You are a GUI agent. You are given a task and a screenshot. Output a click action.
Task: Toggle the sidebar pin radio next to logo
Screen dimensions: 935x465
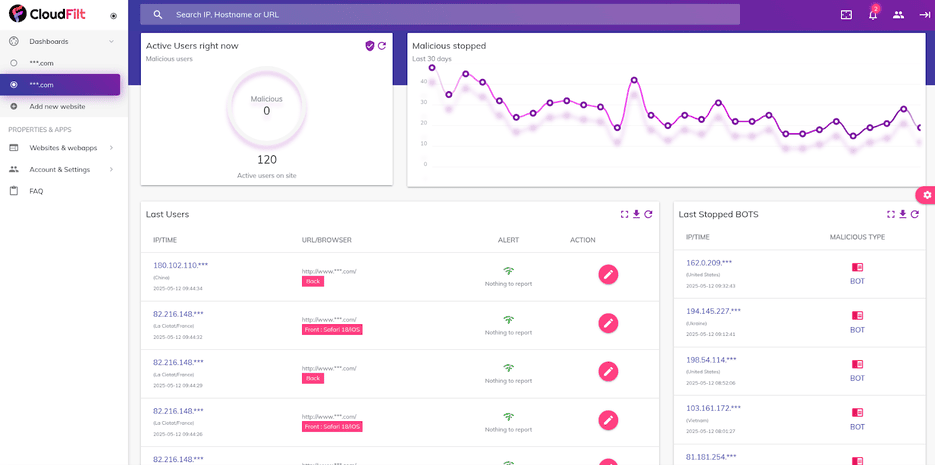click(x=113, y=16)
